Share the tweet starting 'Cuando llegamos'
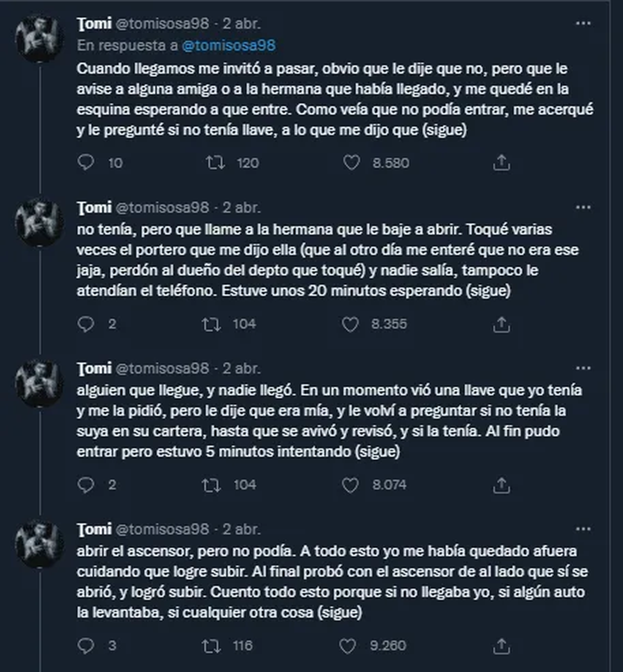Screen dimensions: 623x672 501,163
